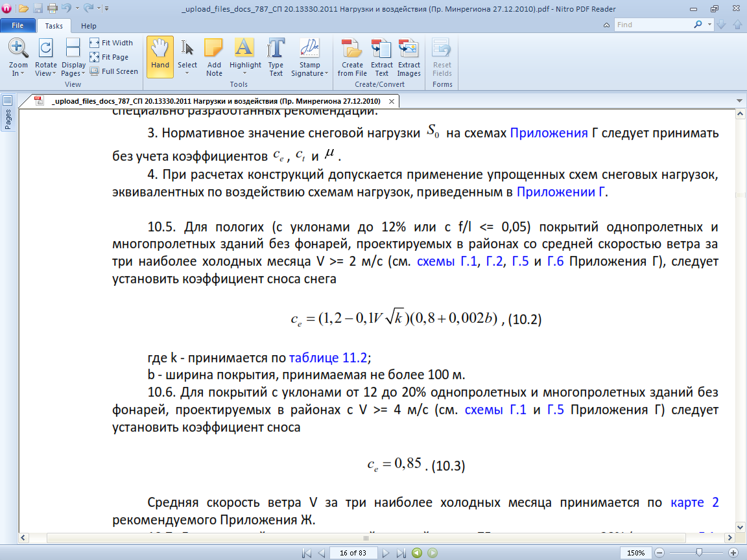
Task: Enter Full Screen mode
Action: coord(114,71)
